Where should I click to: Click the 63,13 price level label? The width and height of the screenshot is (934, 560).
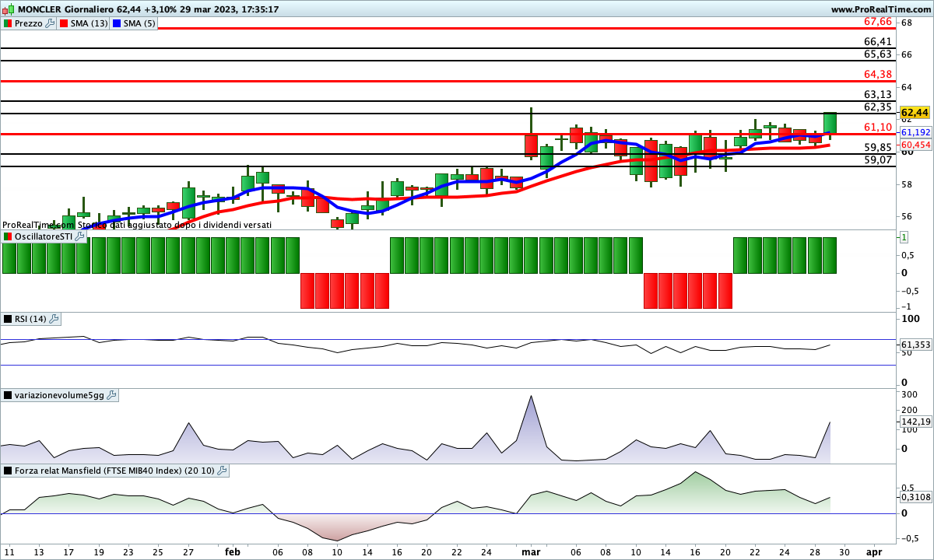[878, 94]
